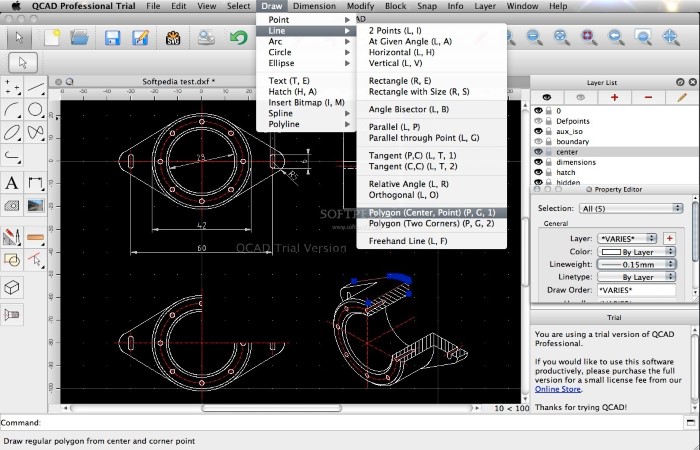
Task: Open the Lineweight 0.15mm dropdown
Action: tap(637, 264)
